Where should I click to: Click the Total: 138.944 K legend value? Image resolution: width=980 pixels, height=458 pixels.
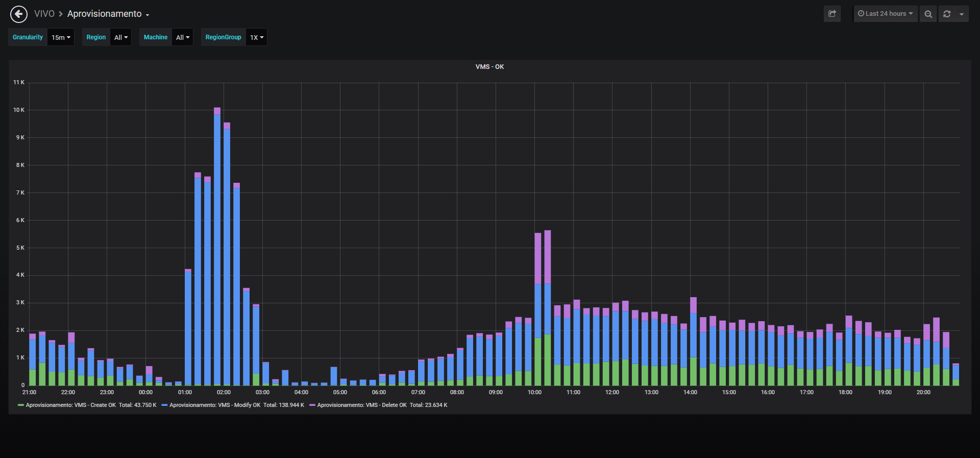click(x=284, y=405)
